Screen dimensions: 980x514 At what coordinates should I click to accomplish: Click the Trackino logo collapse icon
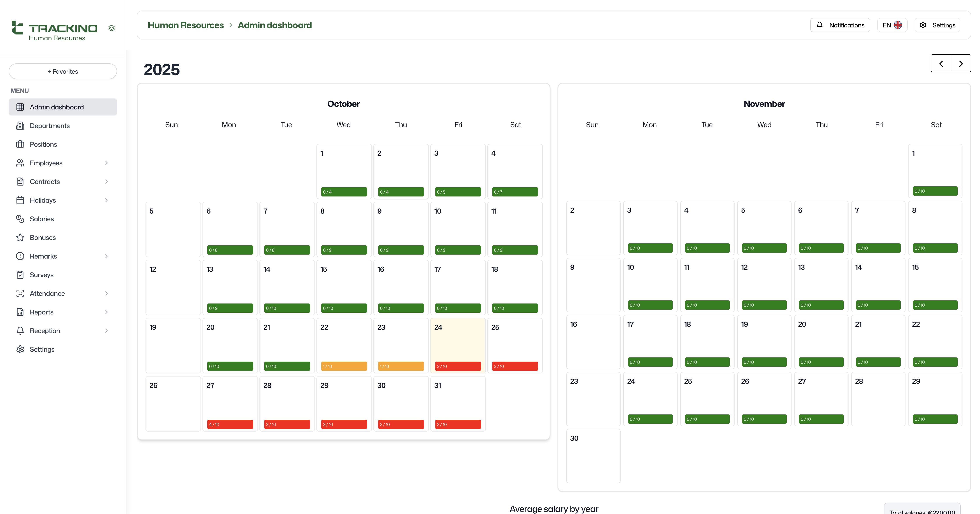pyautogui.click(x=112, y=27)
